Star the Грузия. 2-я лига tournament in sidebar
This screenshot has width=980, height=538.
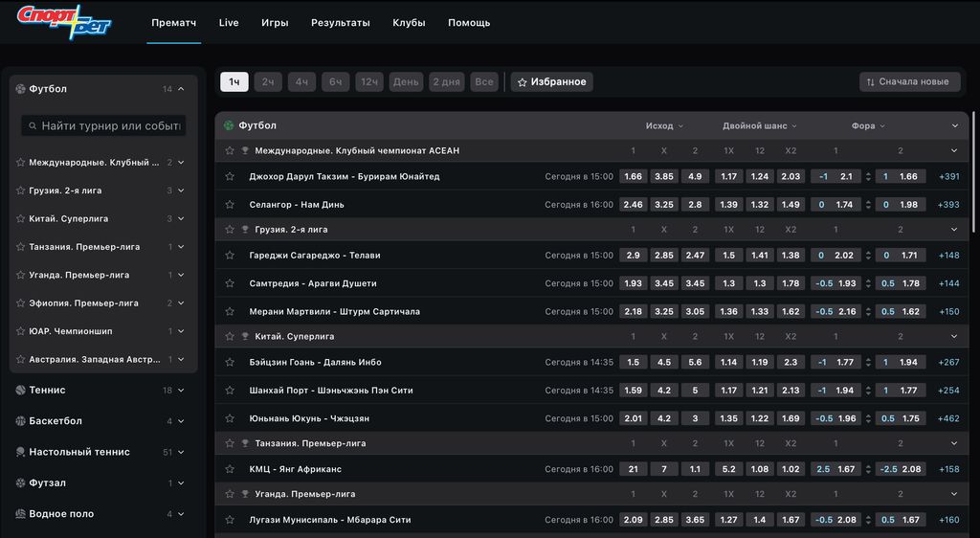[x=21, y=191]
